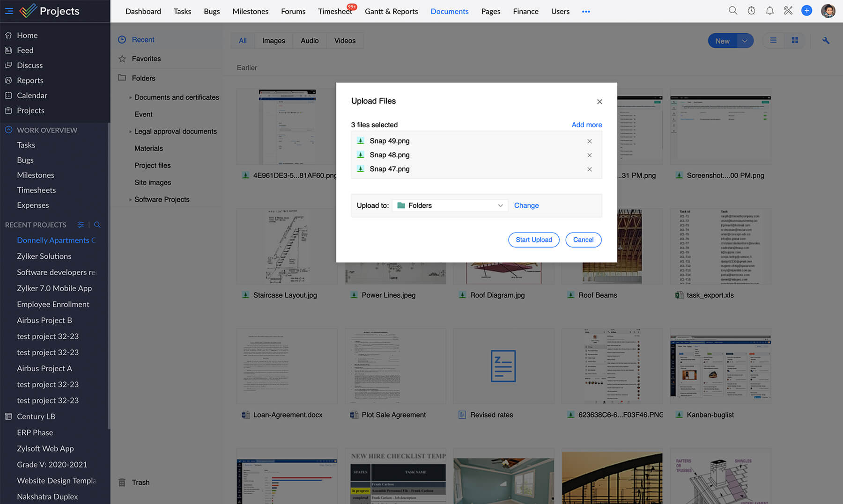Screen dimensions: 843x504
Task: Remove Snap 47.png from upload list
Action: coord(590,169)
